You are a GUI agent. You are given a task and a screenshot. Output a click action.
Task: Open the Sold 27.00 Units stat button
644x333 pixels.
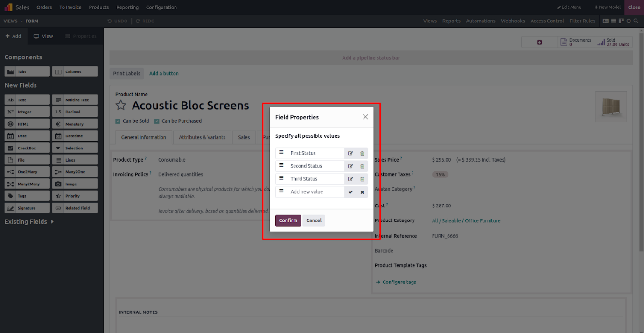point(615,43)
